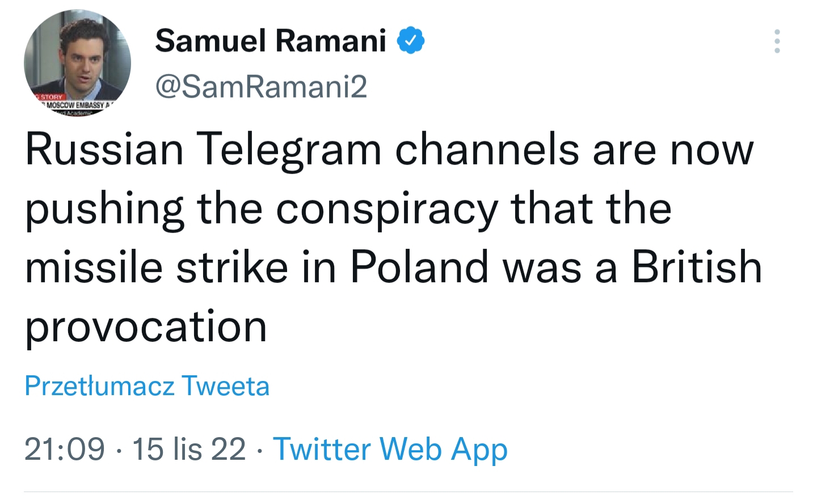This screenshot has height=504, width=817.
Task: Click the word conspiracy in the tweet
Action: pyautogui.click(x=386, y=209)
